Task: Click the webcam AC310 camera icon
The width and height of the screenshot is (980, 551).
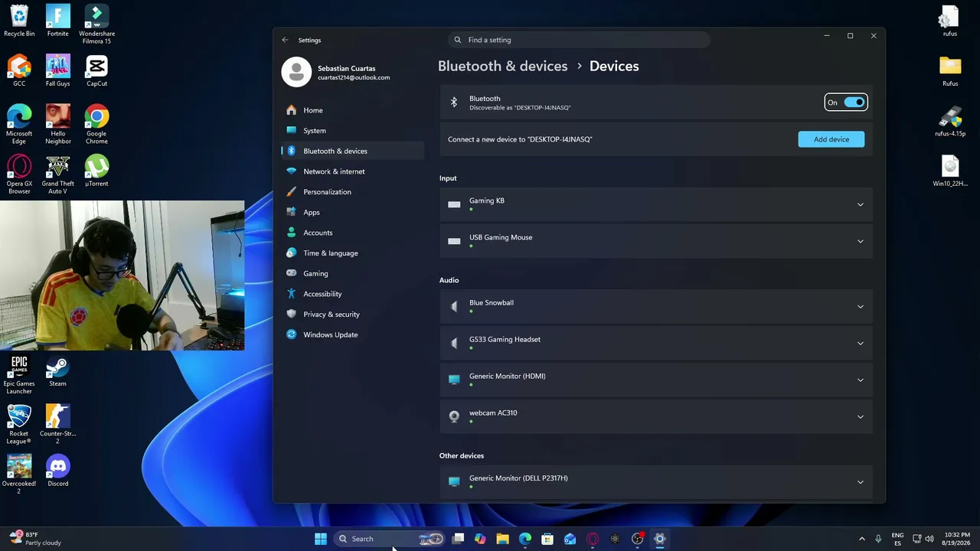Action: point(454,416)
